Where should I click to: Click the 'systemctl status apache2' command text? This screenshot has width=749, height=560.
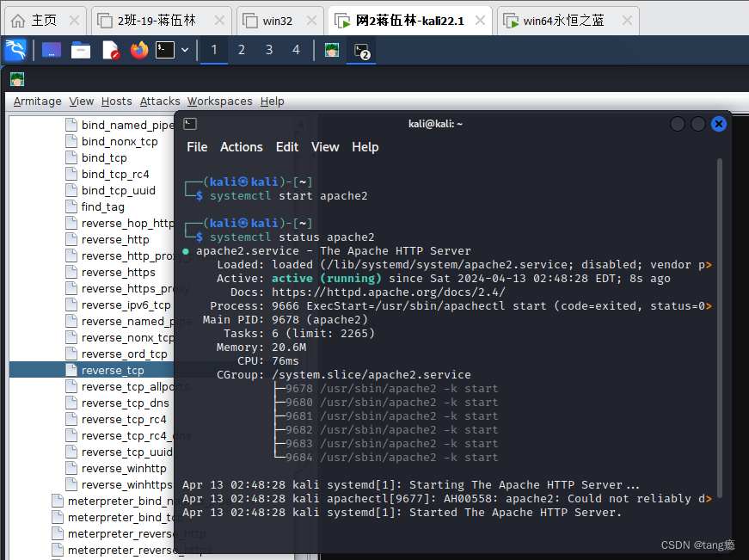click(x=292, y=237)
